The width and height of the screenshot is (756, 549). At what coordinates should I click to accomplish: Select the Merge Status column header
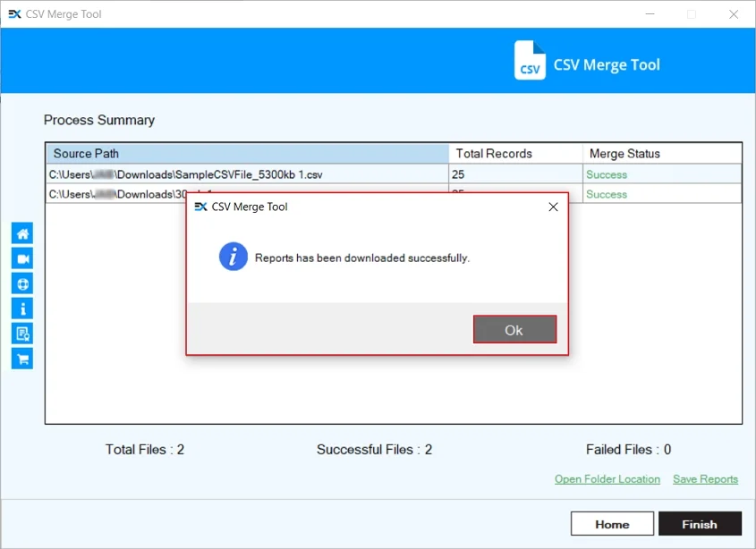click(x=624, y=153)
